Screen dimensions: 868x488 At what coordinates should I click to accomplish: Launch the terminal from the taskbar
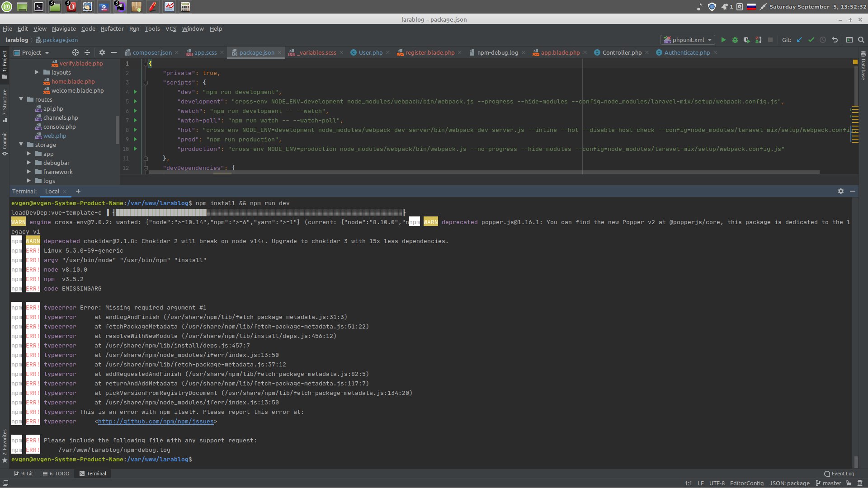(x=39, y=6)
